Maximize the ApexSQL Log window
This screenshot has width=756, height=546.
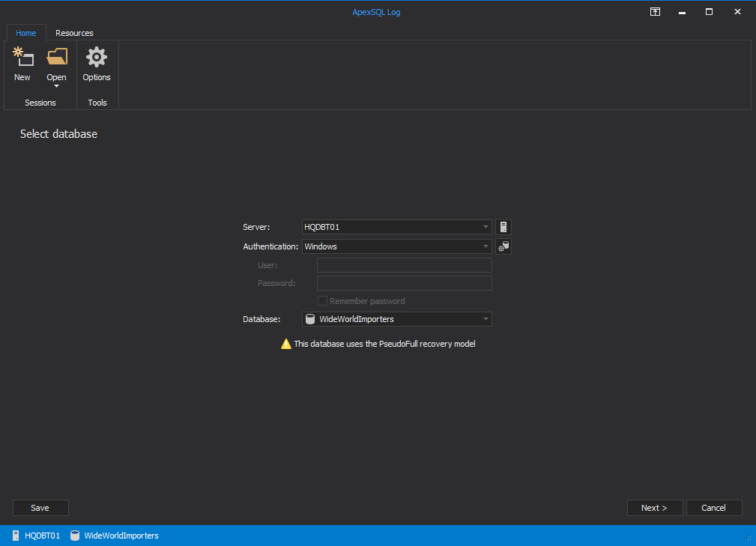[x=709, y=11]
